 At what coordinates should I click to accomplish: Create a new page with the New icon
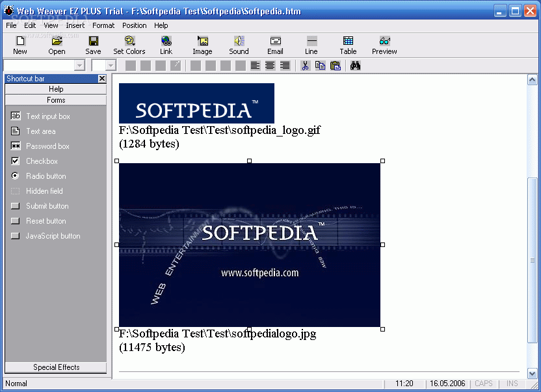pyautogui.click(x=20, y=46)
